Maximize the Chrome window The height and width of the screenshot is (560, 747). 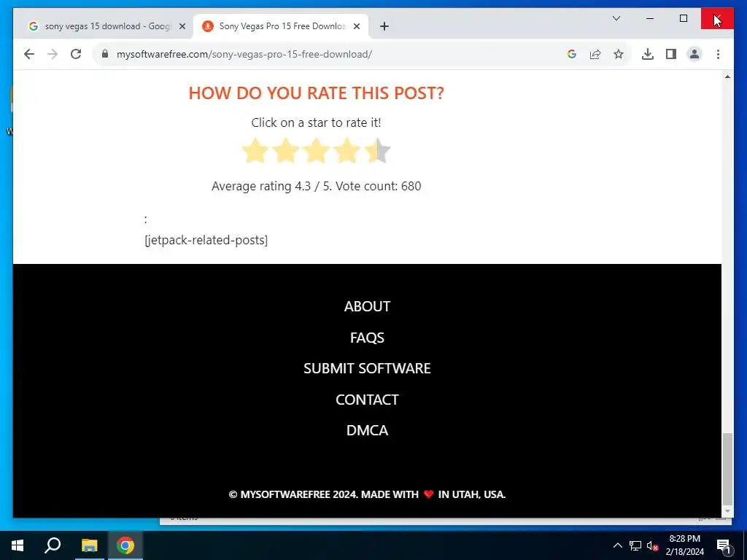click(x=683, y=18)
